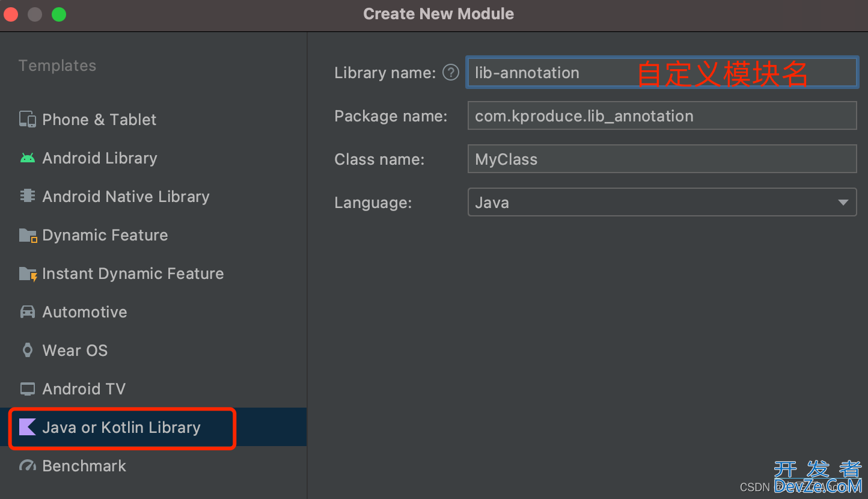868x499 pixels.
Task: Click the Kotlin logo icon
Action: 28,427
